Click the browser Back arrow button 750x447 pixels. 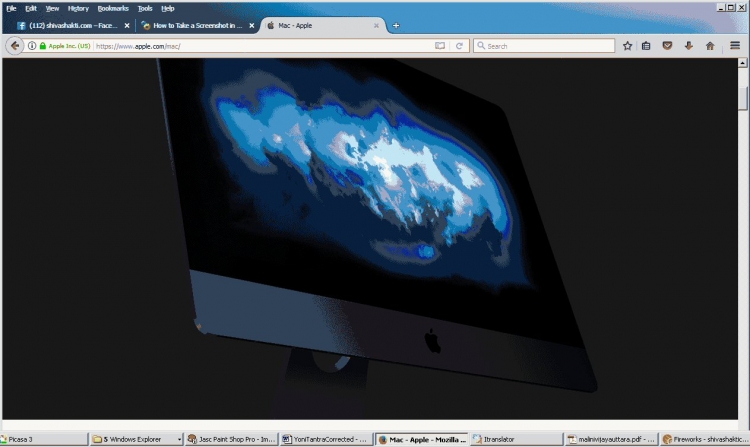[15, 45]
